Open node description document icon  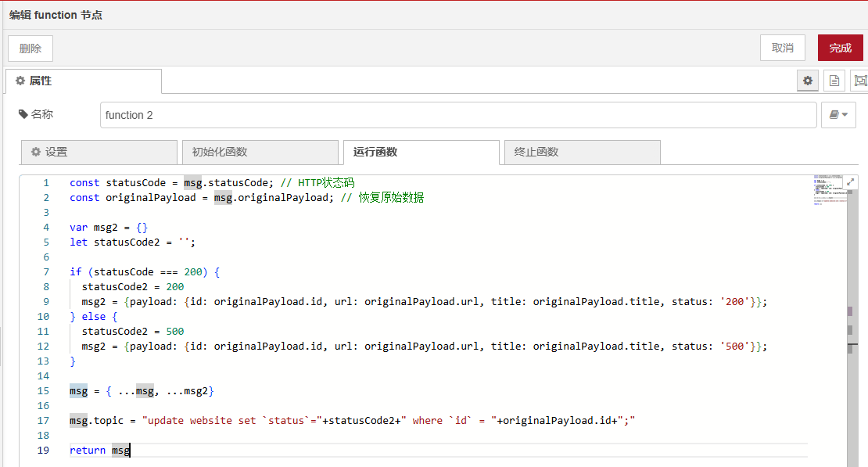834,81
